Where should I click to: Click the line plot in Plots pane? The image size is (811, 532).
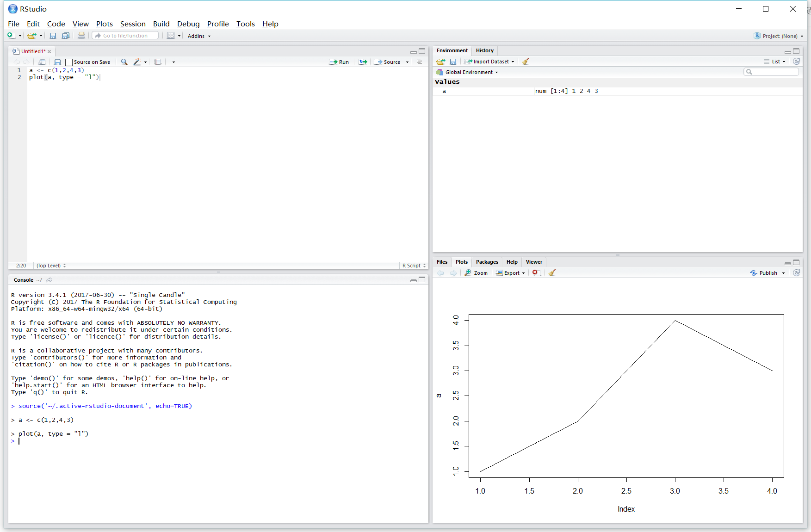point(626,396)
